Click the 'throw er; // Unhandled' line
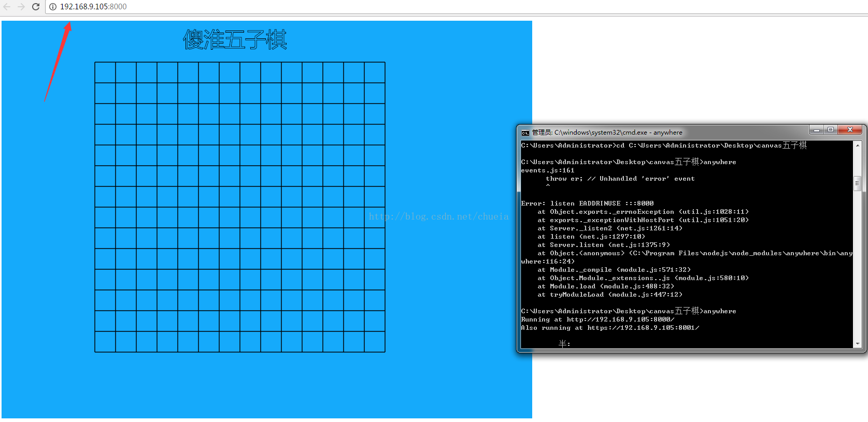The image size is (868, 422). pos(620,179)
